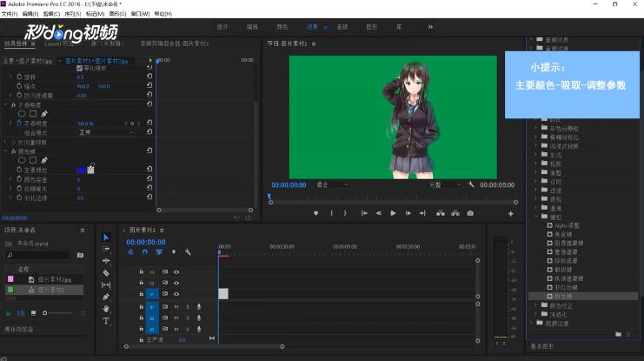
Task: Select the Hand tool
Action: tap(106, 309)
